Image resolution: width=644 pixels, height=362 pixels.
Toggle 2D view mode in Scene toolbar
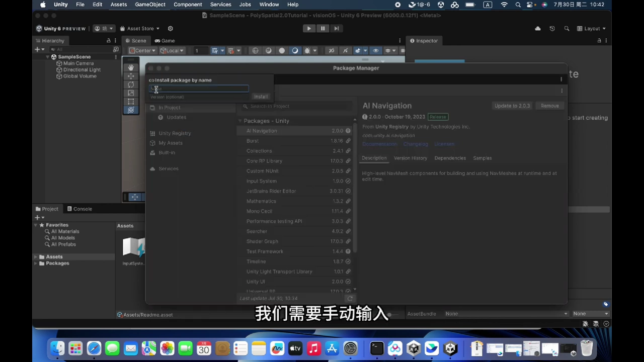(331, 51)
